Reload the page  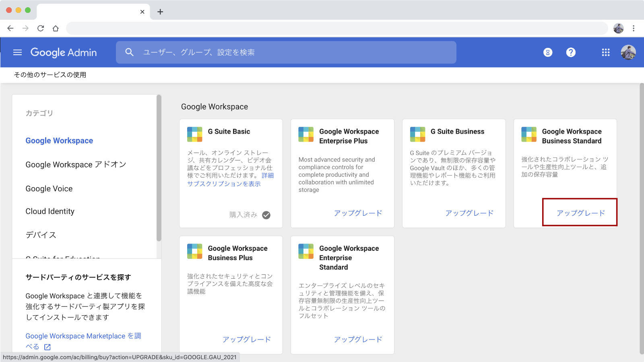[x=41, y=28]
